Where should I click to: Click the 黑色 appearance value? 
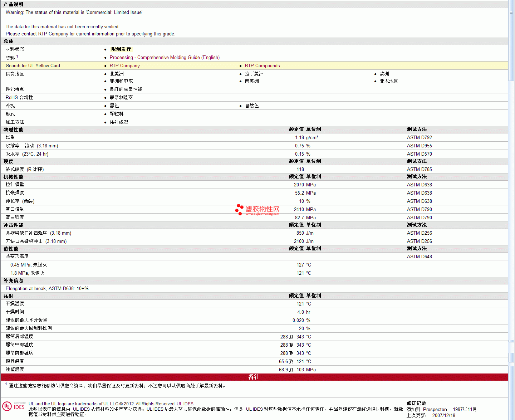coord(114,106)
